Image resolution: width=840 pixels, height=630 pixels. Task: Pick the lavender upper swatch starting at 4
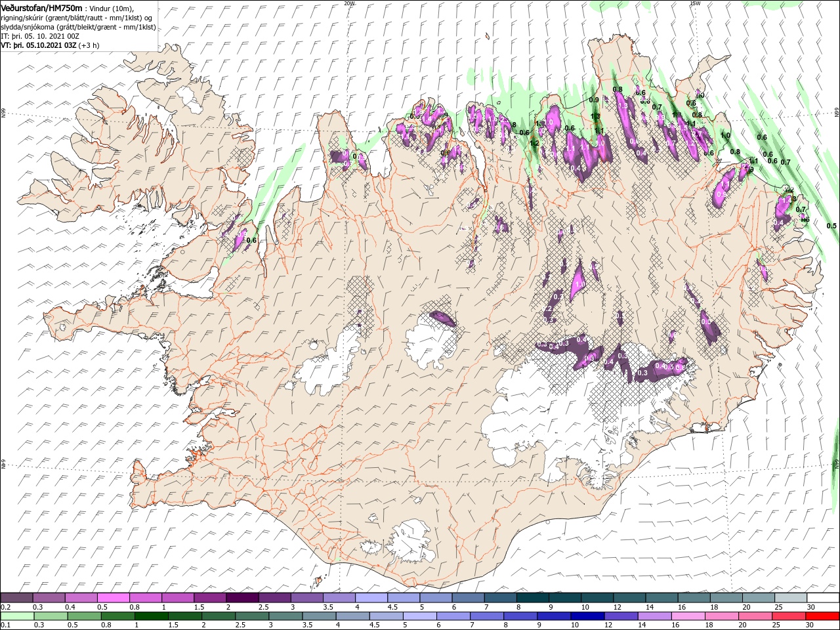[371, 598]
